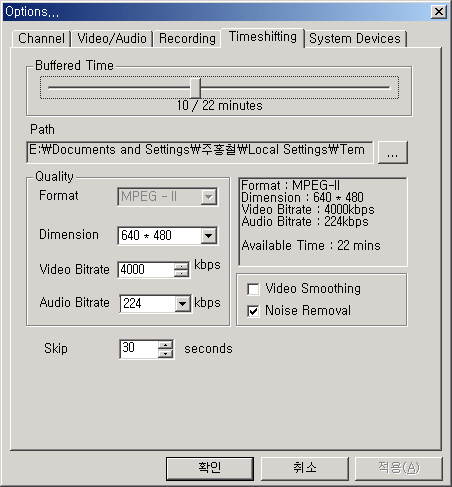The image size is (452, 487).
Task: Click the 'Dimension : 640 * 480' summary line
Action: pos(302,197)
